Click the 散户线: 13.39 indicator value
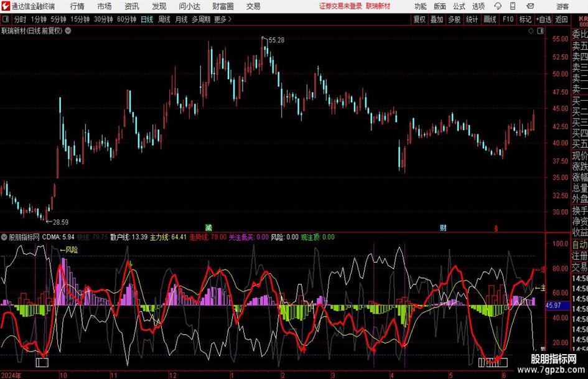 tap(129, 237)
